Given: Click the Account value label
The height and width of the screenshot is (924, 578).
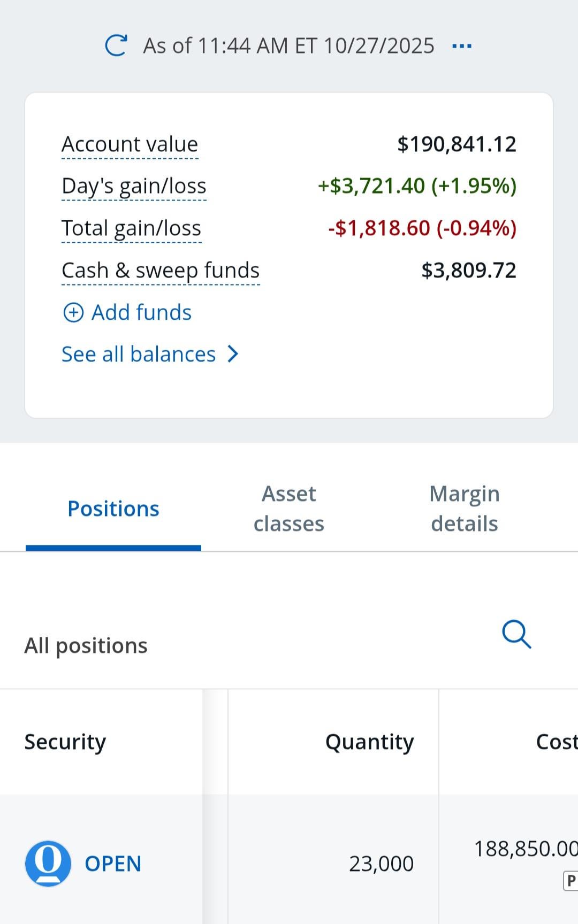Looking at the screenshot, I should point(130,144).
